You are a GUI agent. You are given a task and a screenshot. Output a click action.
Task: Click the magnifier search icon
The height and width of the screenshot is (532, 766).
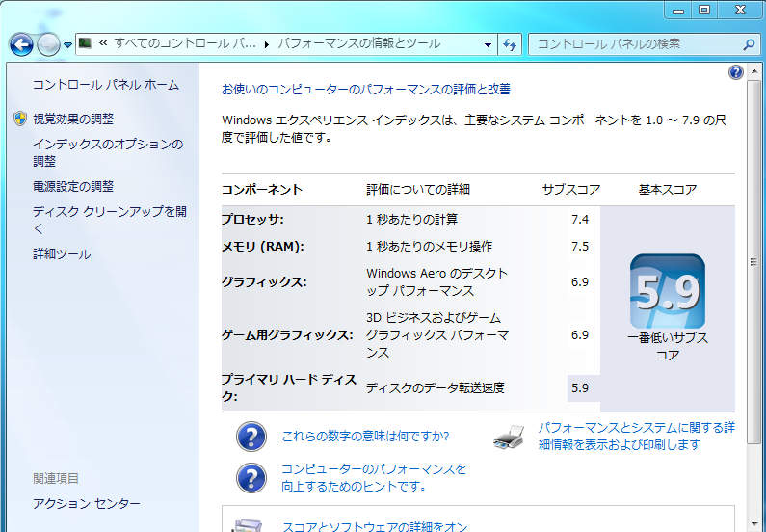click(749, 44)
